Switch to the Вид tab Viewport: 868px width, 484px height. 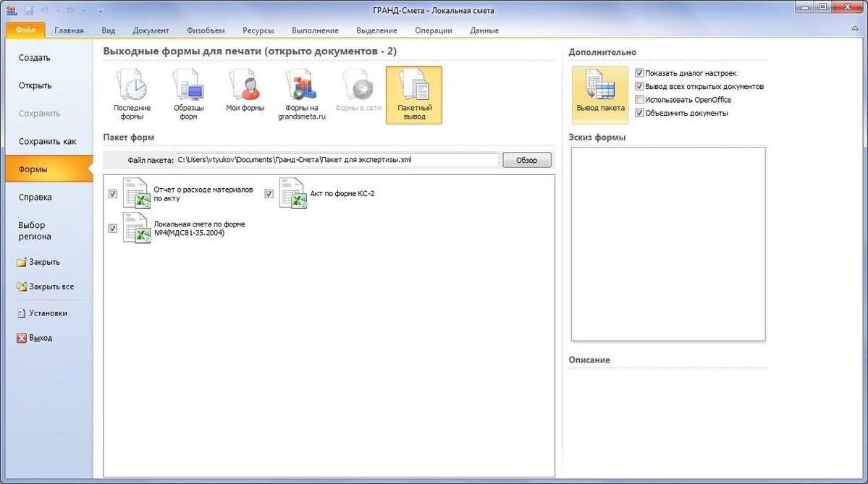point(109,30)
